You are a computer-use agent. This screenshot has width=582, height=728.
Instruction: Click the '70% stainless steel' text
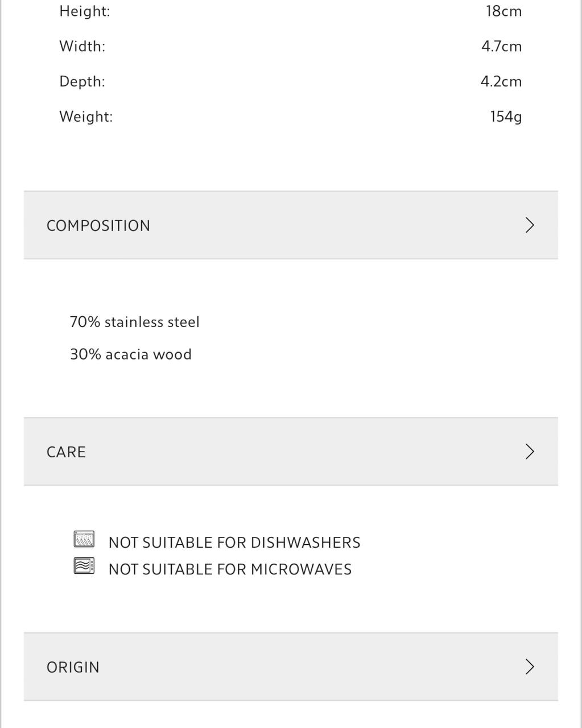click(x=134, y=322)
